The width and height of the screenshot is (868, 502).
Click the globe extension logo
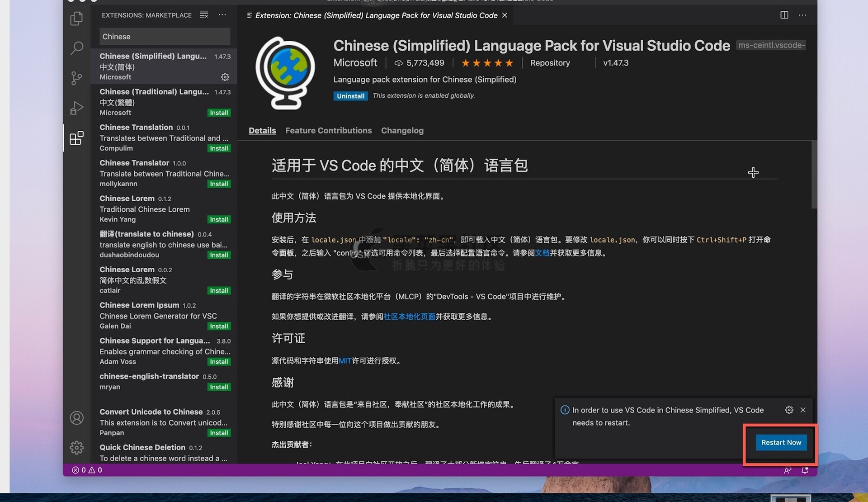285,73
